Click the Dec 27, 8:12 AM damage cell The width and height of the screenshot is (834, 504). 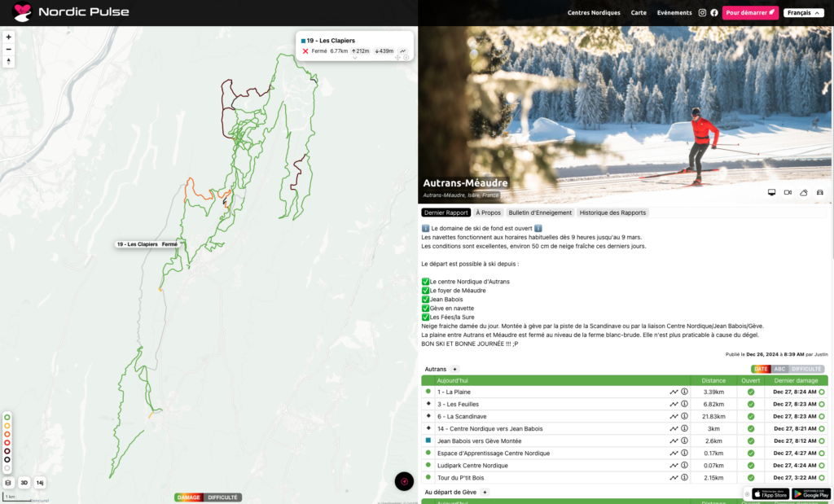(x=795, y=440)
